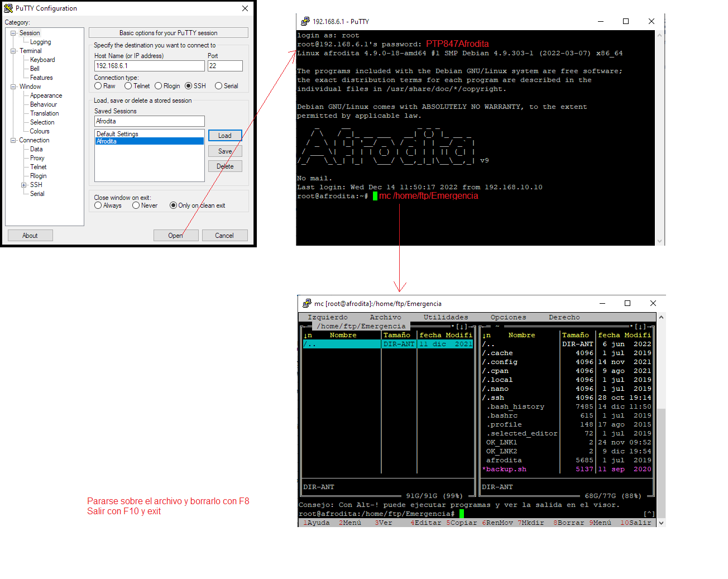
Task: Open the Utilidades menu in mc
Action: coord(446,317)
